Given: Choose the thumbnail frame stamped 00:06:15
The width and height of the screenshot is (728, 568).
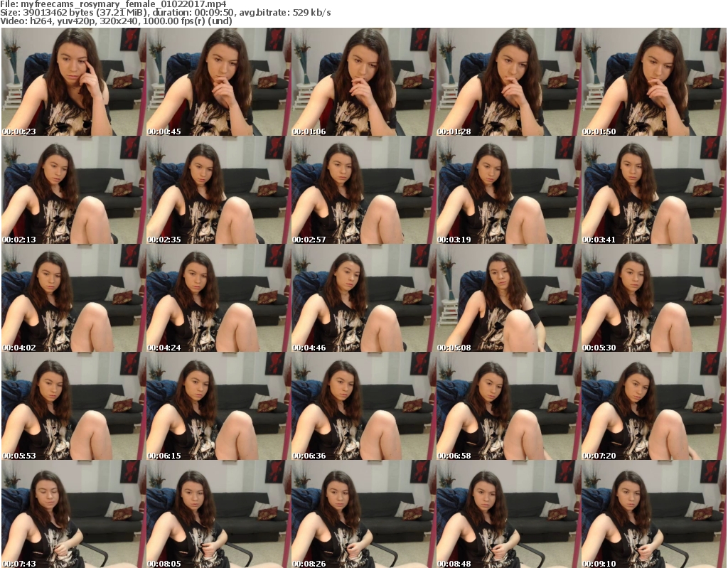Looking at the screenshot, I should (x=218, y=407).
